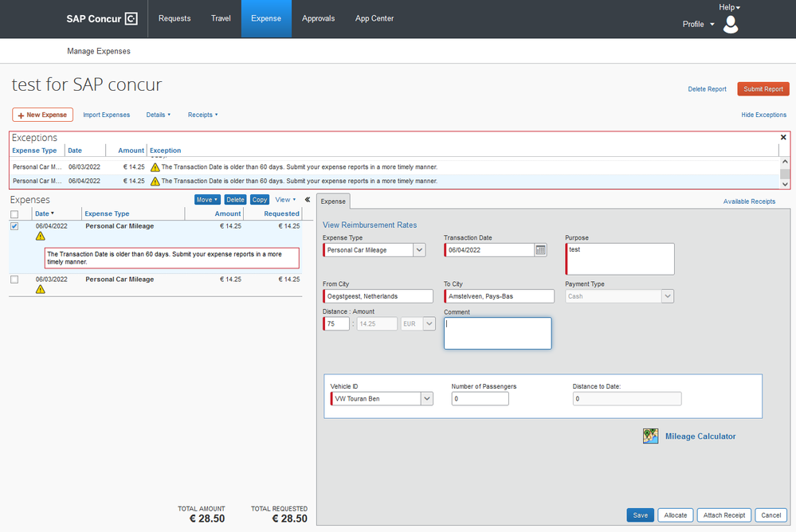Viewport: 796px width, 532px height.
Task: Click the Comment text area
Action: coord(497,333)
